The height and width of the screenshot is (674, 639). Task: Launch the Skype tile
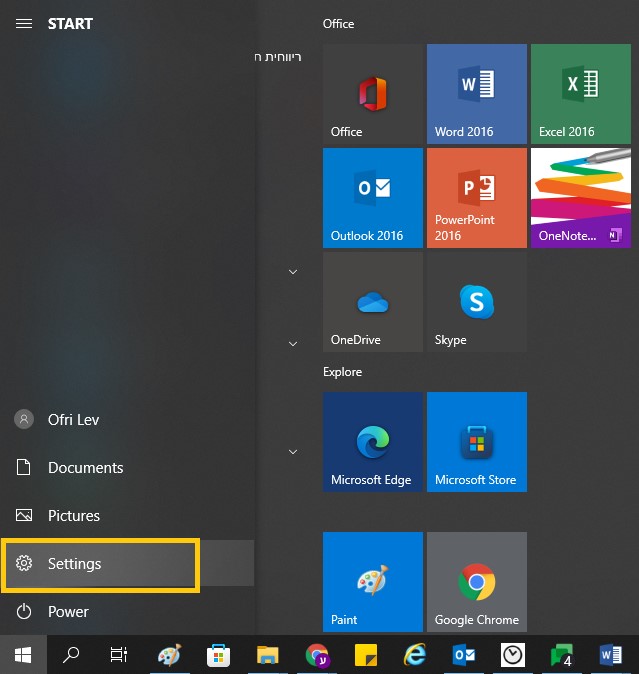(x=477, y=302)
